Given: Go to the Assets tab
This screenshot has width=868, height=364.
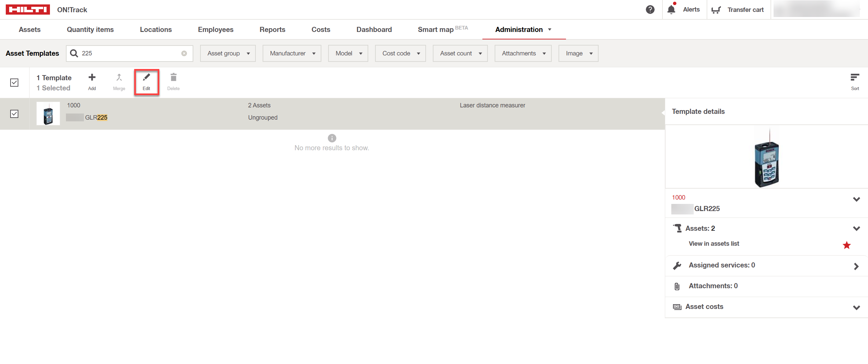Looking at the screenshot, I should [x=30, y=30].
